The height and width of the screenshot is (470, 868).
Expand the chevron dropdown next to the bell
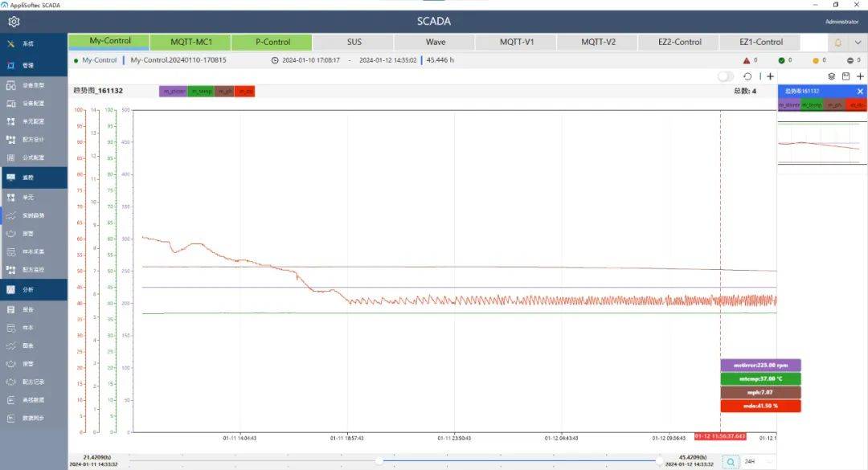(x=858, y=42)
